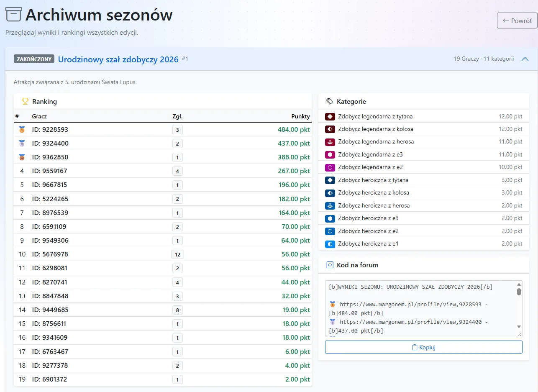Click the silver medal icon for ID 9324400
538x392 pixels.
pos(22,143)
